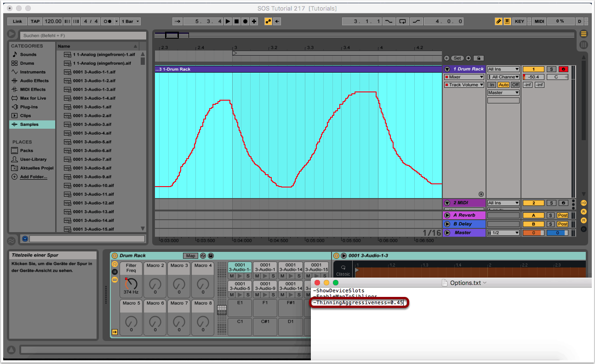Click the Drum Rack hot-swap icon
595x364 pixels.
[x=203, y=256]
